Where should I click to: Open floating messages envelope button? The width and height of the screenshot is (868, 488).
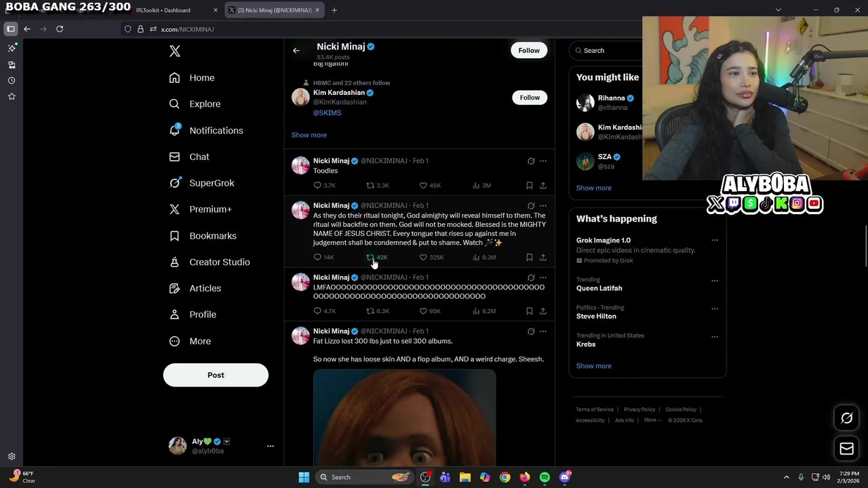pyautogui.click(x=846, y=449)
